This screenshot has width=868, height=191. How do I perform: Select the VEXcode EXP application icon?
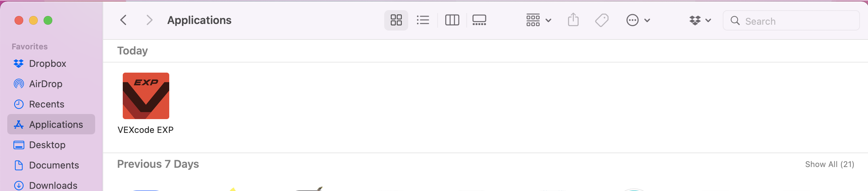(146, 96)
